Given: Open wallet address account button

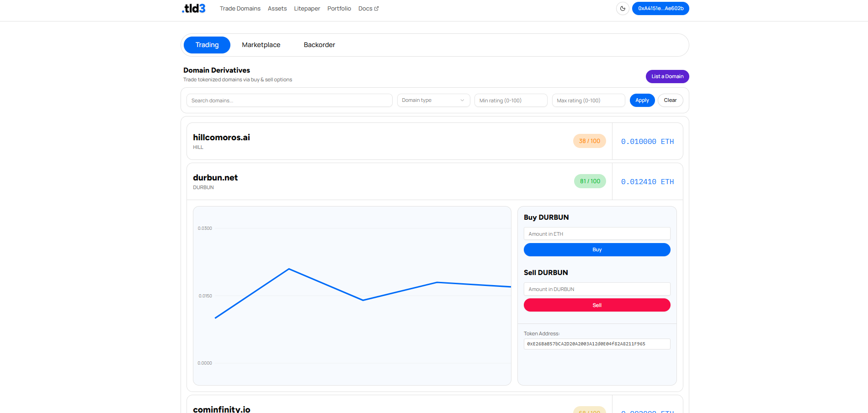Looking at the screenshot, I should 660,9.
